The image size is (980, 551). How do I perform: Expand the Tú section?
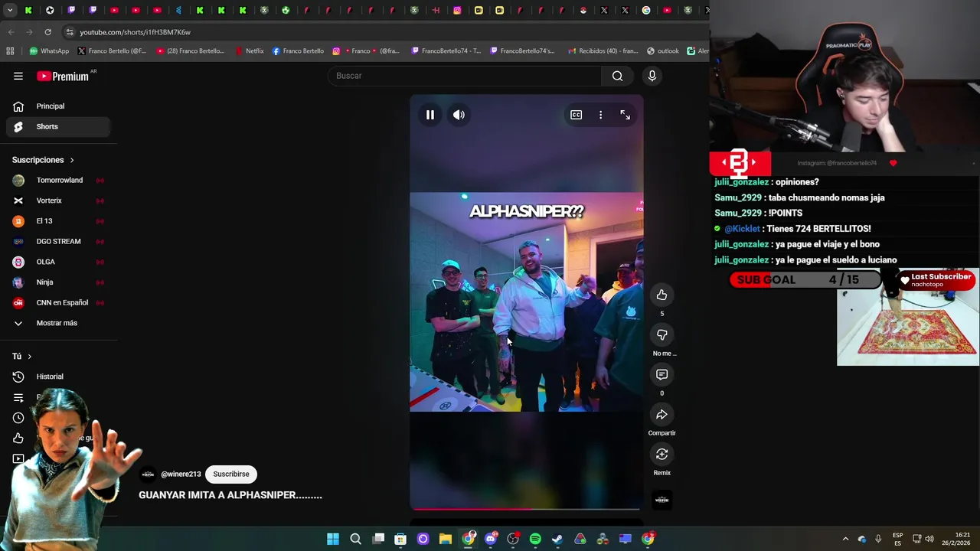22,356
